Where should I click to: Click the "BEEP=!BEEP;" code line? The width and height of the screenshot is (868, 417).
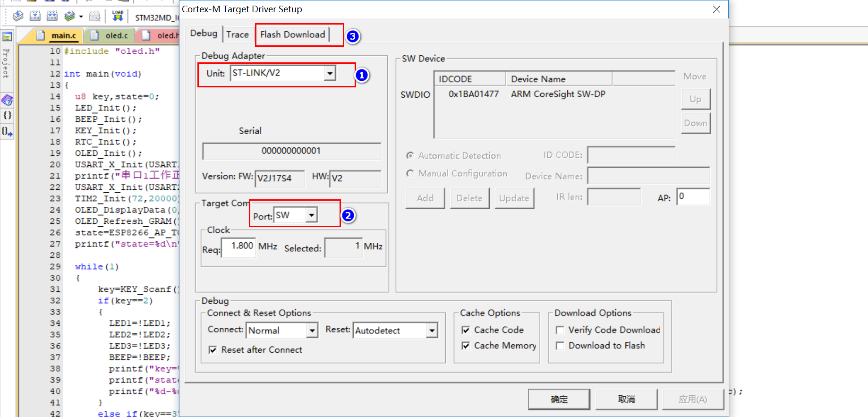pyautogui.click(x=140, y=357)
